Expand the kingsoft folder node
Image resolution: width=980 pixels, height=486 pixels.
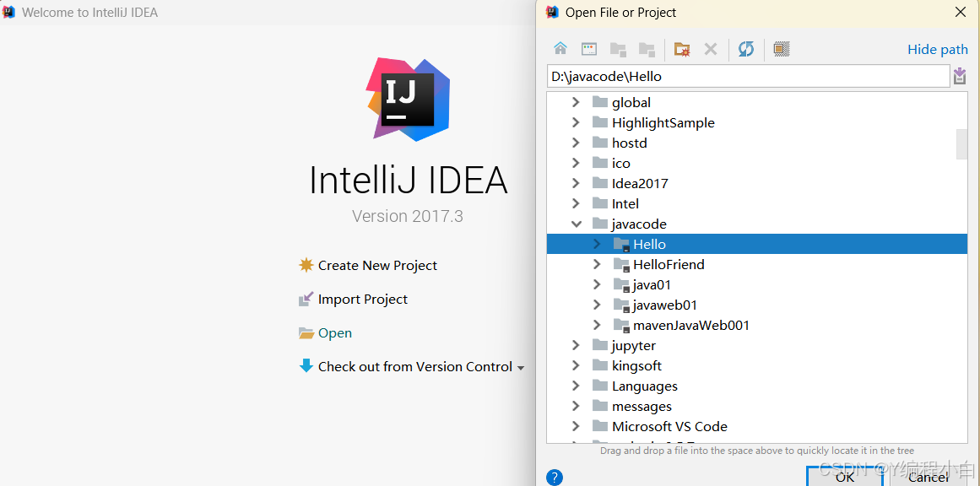coord(577,365)
